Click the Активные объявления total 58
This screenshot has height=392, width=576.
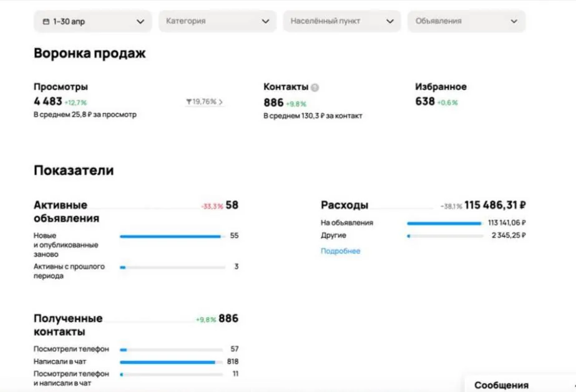coord(232,205)
